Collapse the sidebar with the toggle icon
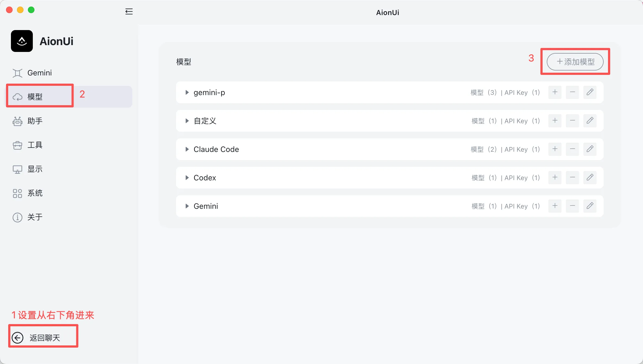The image size is (643, 364). pos(129,11)
